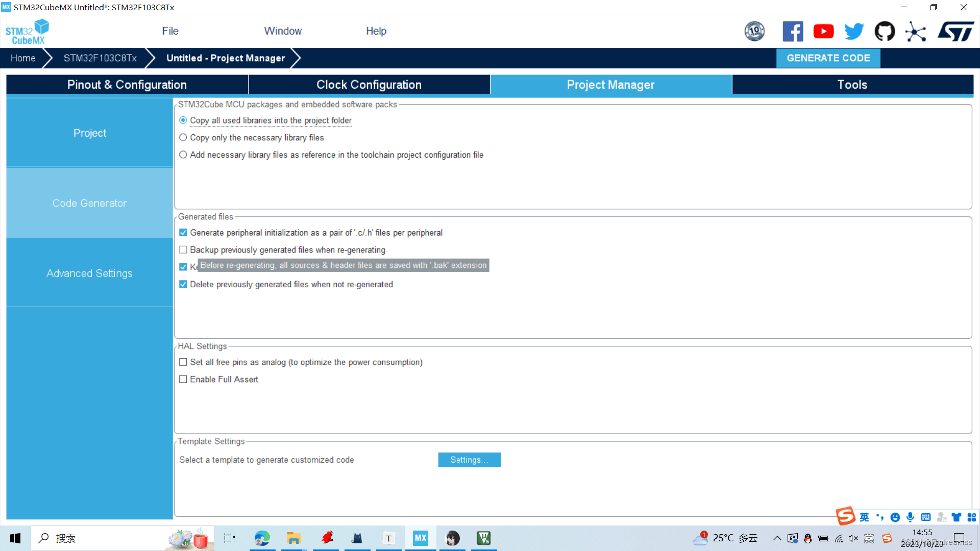
Task: Select 'Copy only the necessary library files'
Action: (251, 138)
